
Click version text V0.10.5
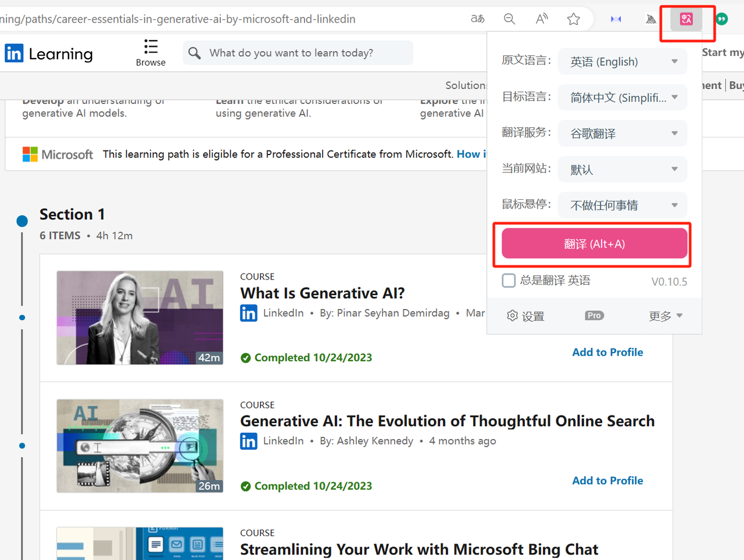tap(669, 282)
